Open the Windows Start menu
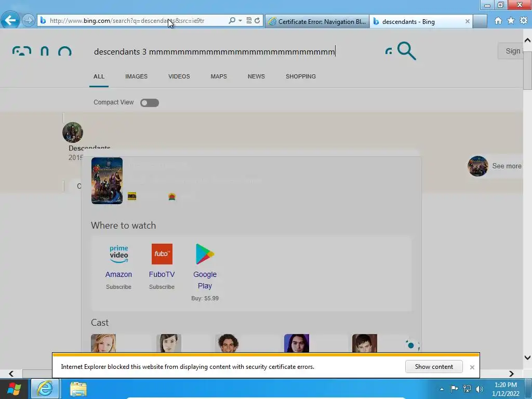532x399 pixels. 14,389
